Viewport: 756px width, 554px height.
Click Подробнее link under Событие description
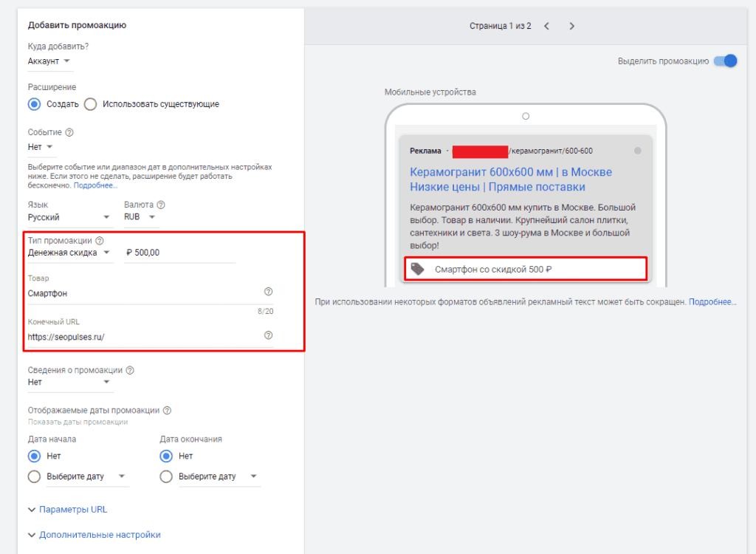[95, 185]
